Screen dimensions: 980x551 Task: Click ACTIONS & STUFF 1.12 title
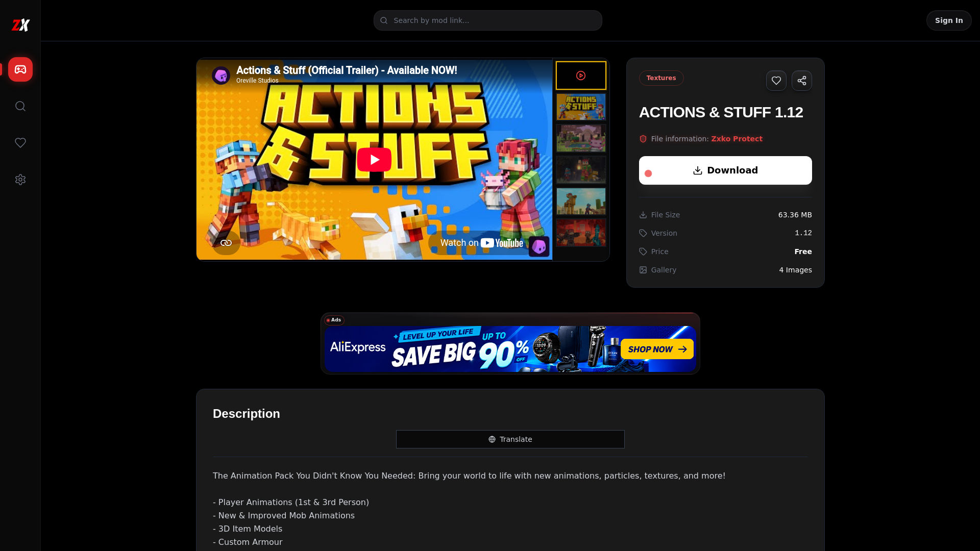[x=721, y=112]
